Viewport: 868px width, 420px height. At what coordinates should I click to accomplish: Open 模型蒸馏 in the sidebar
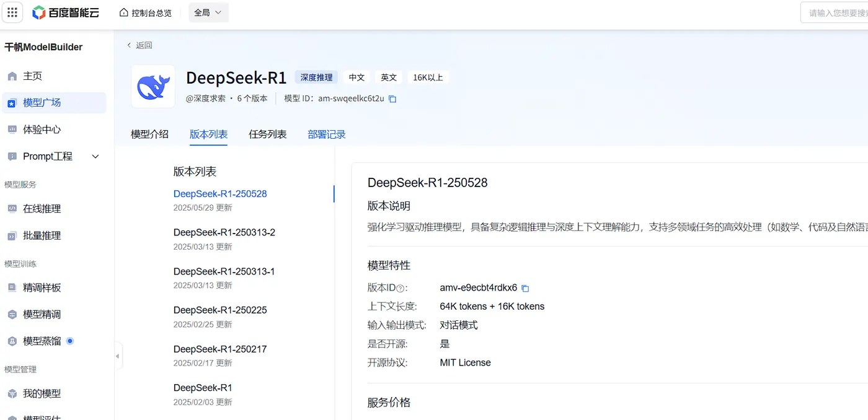click(54, 341)
